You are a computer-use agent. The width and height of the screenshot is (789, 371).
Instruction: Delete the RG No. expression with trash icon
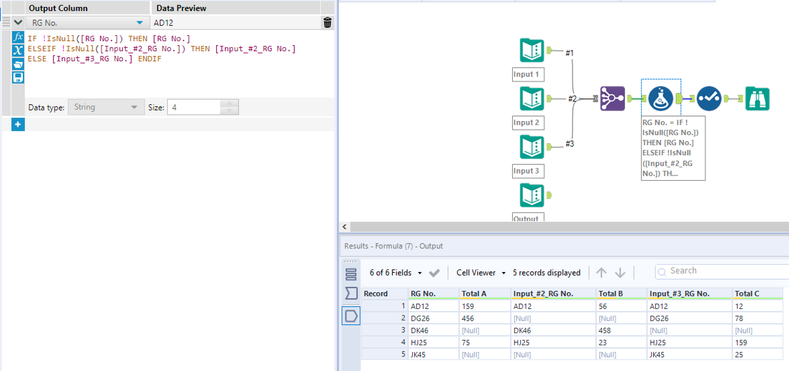[328, 23]
